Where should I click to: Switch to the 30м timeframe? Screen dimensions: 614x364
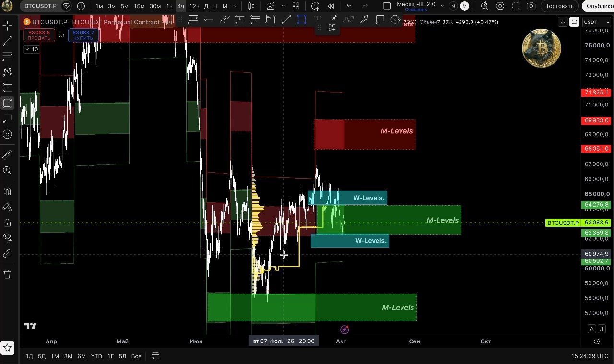click(155, 6)
